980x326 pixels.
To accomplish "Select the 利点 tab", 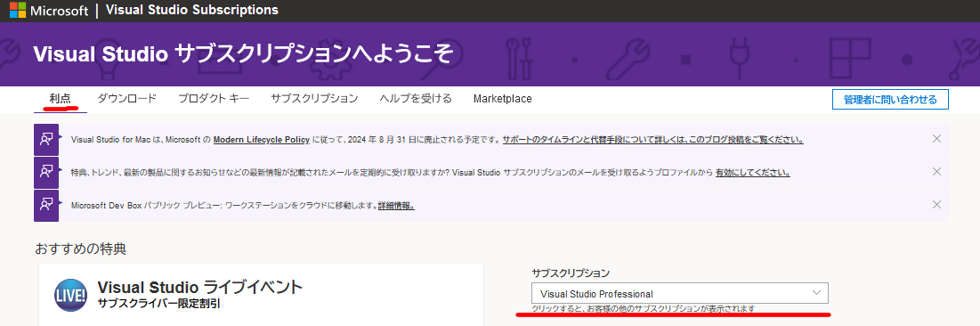I will (60, 99).
